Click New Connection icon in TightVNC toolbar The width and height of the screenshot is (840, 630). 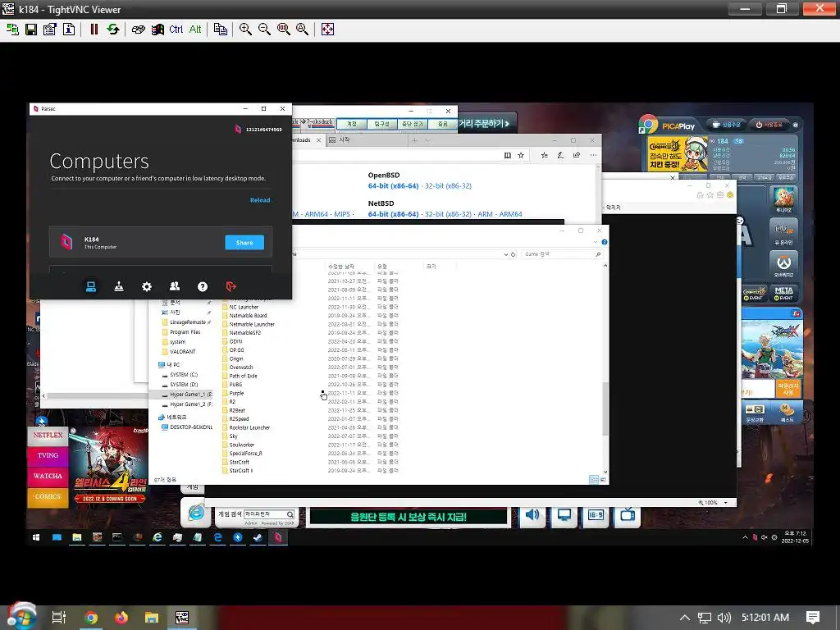pos(12,29)
